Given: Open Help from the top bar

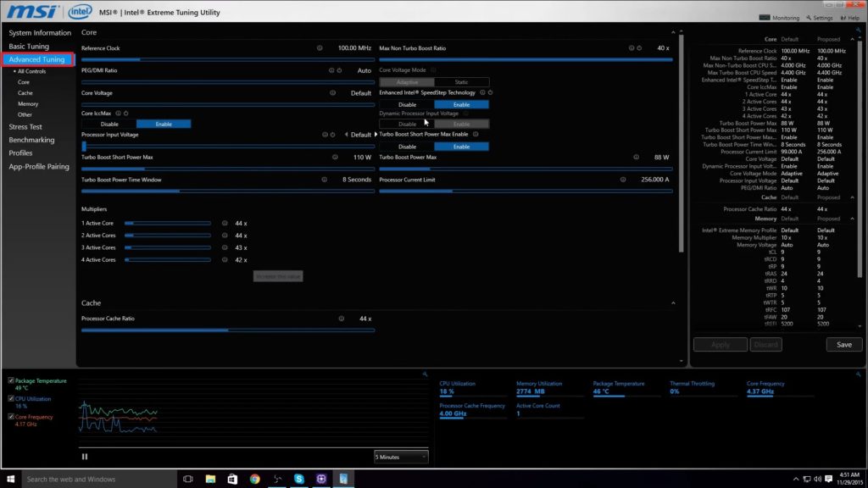Looking at the screenshot, I should point(850,18).
